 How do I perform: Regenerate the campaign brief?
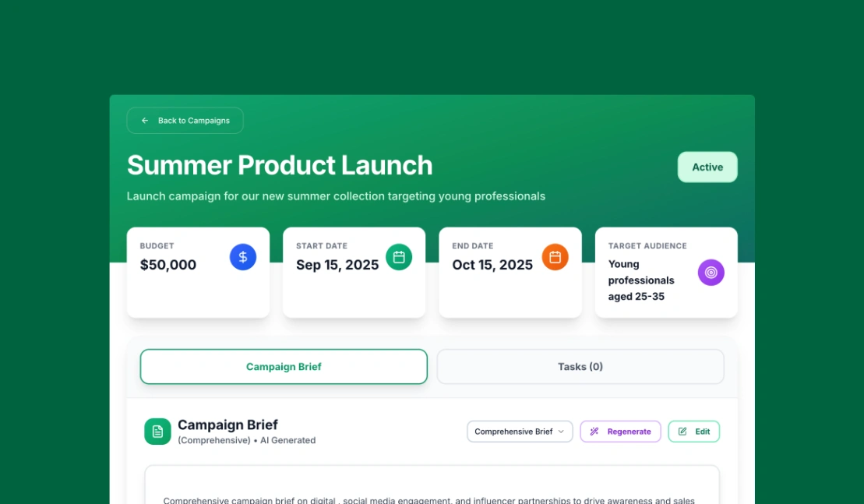click(621, 432)
